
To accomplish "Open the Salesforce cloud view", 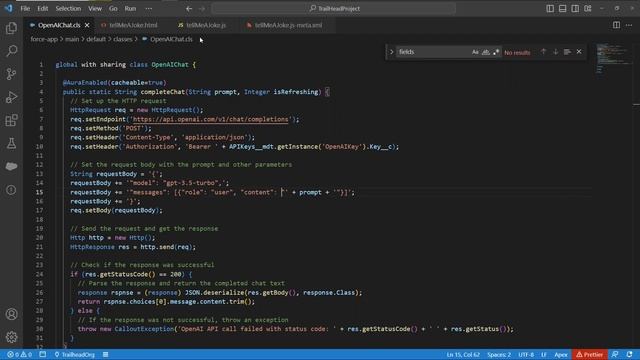I will [11, 167].
